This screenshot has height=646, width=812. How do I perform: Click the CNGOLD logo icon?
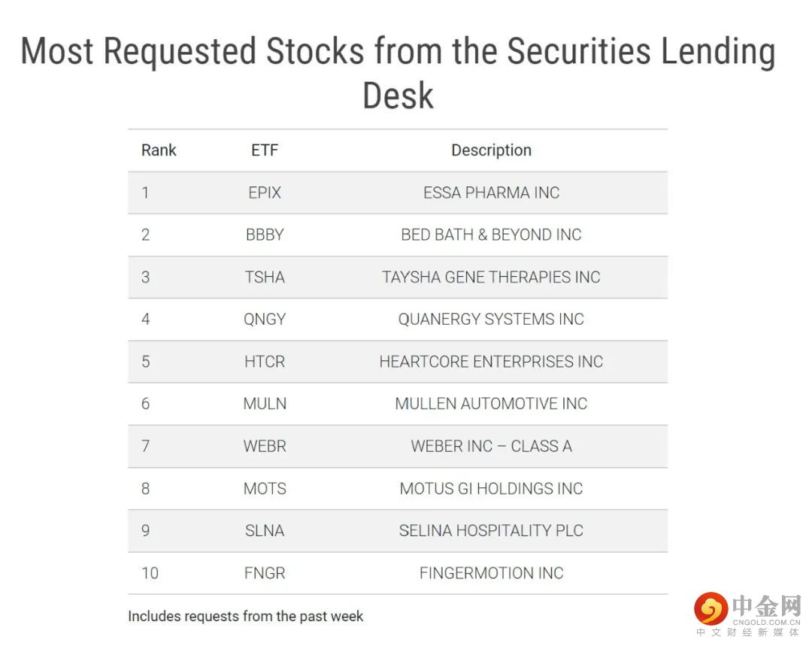pos(710,609)
